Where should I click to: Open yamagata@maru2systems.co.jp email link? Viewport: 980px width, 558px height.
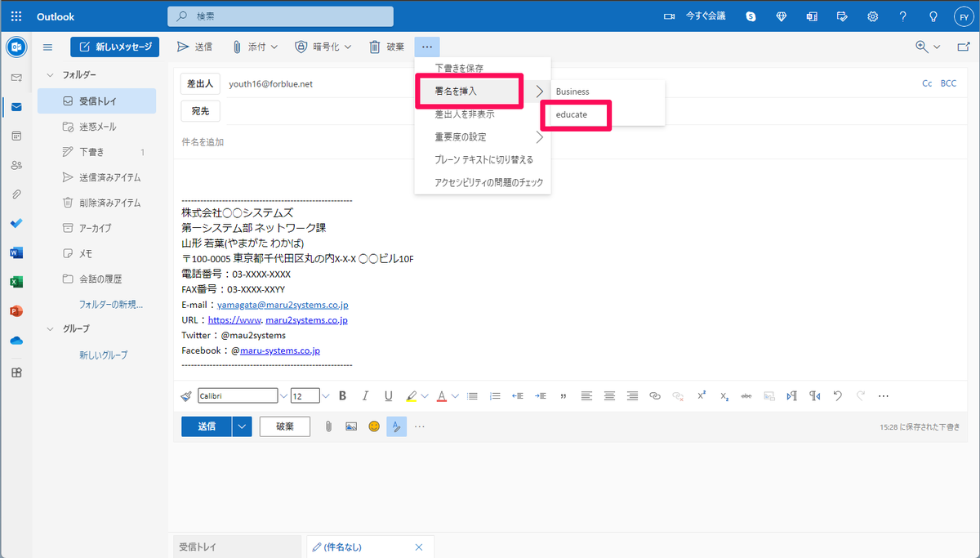tap(283, 305)
